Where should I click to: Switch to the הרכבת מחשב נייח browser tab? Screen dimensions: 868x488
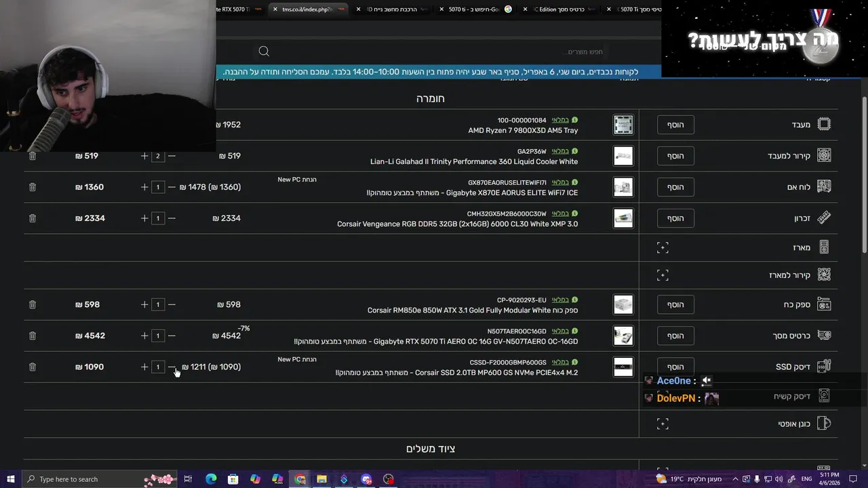392,9
